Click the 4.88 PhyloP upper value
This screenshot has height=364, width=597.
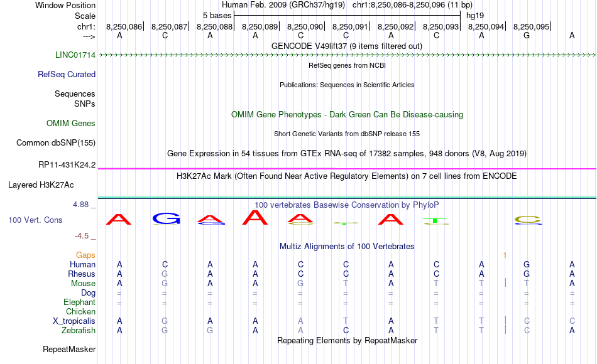click(x=80, y=205)
